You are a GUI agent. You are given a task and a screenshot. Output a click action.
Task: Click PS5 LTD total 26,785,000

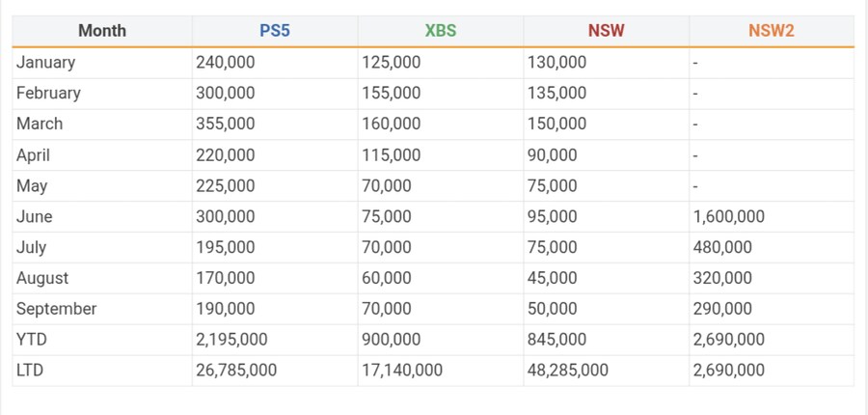point(236,371)
